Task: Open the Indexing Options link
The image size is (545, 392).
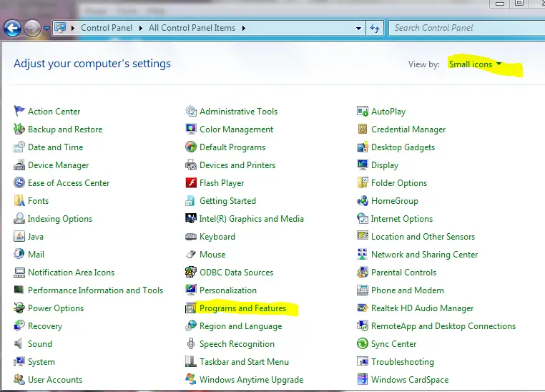Action: 60,219
